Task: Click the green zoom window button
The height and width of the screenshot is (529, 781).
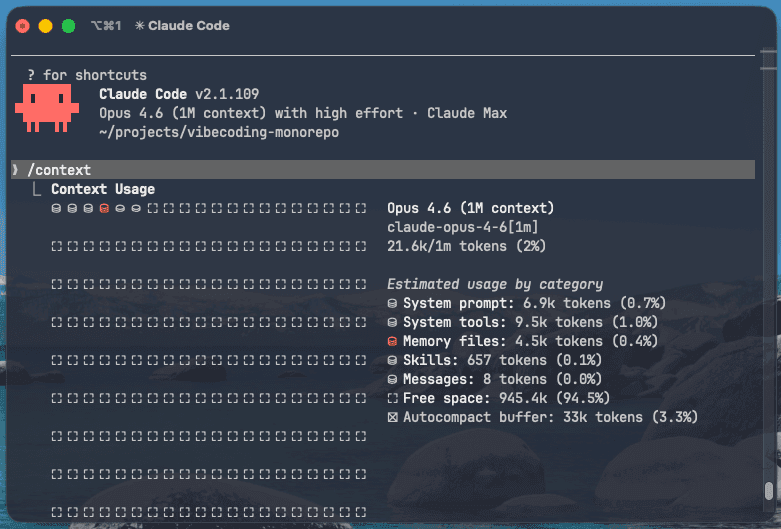Action: 69,26
